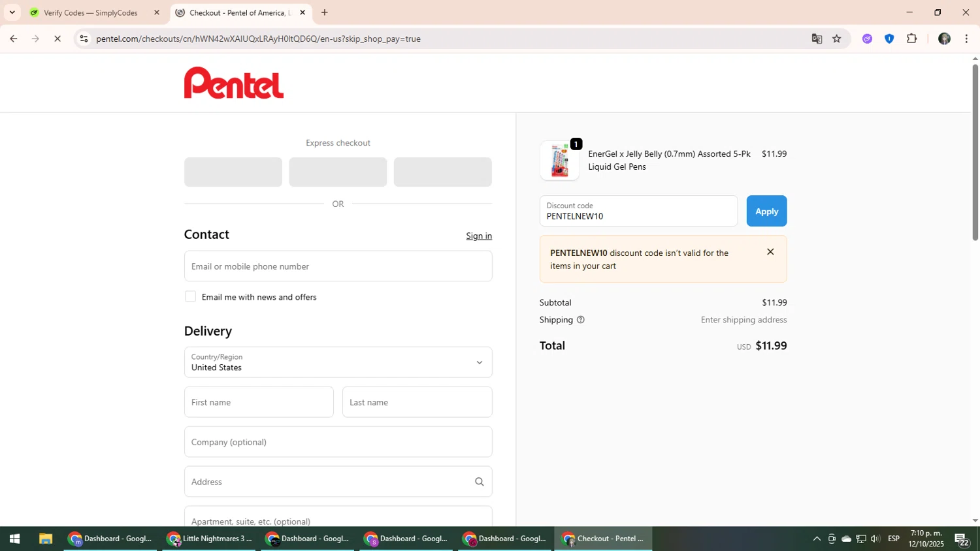This screenshot has width=980, height=551.
Task: Open Chrome's three-dot menu
Action: 966,39
